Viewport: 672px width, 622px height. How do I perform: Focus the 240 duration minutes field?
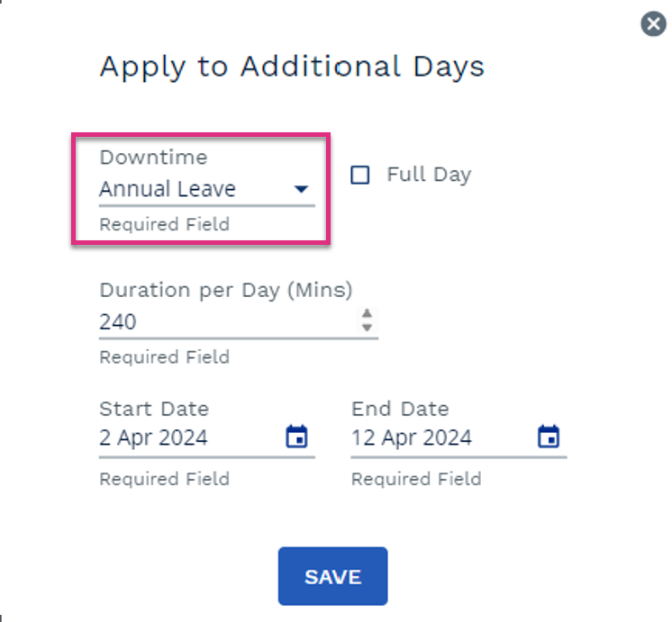tap(227, 321)
